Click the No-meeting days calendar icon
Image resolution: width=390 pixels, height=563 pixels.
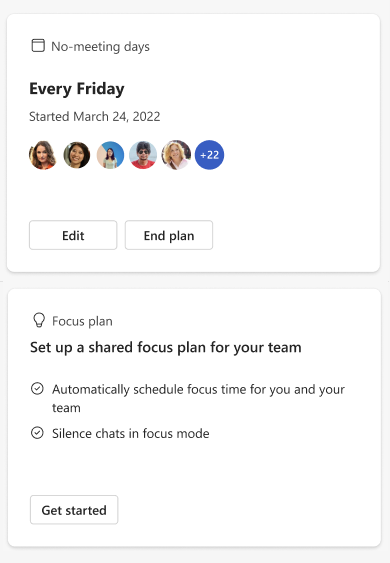point(38,46)
